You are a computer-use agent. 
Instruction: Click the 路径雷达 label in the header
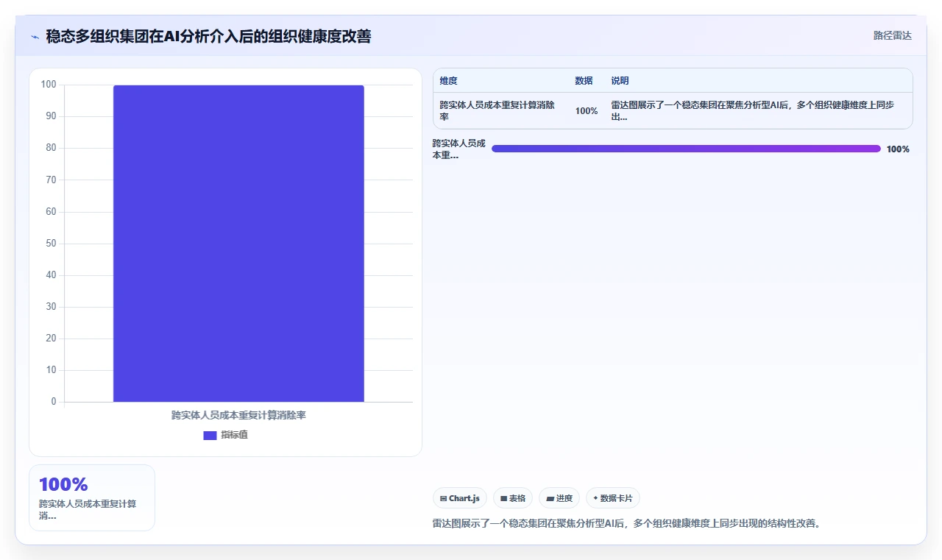pyautogui.click(x=892, y=35)
